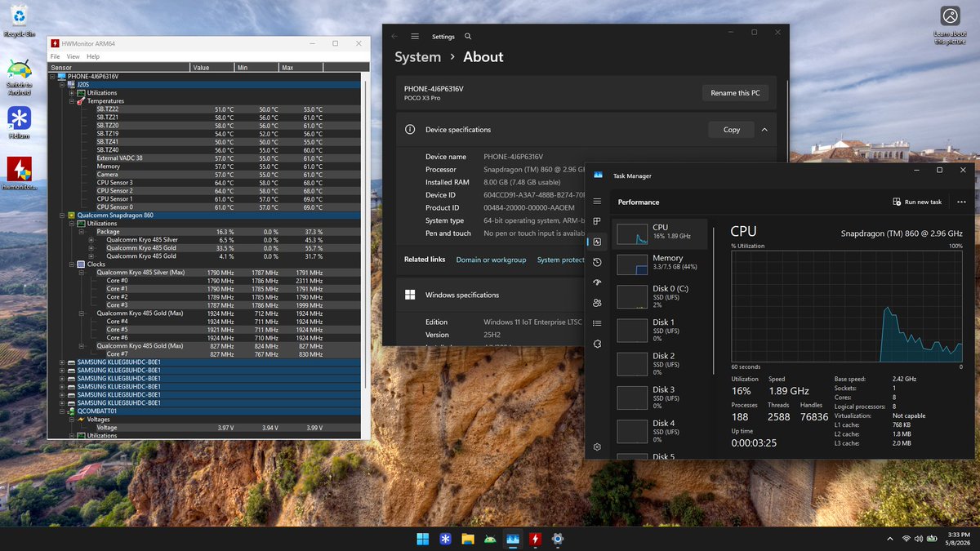980x551 pixels.
Task: Open the Windows Start button
Action: [423, 539]
